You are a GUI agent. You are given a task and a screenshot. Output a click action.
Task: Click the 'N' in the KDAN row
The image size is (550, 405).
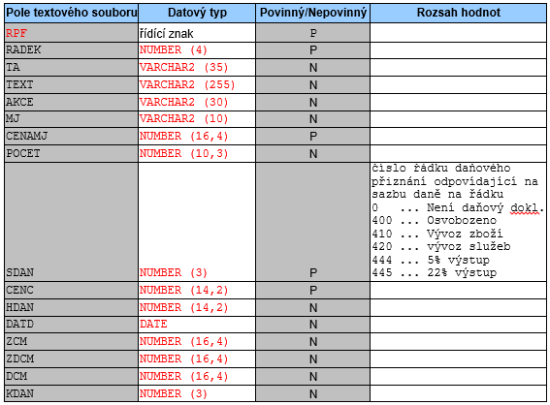tap(313, 394)
